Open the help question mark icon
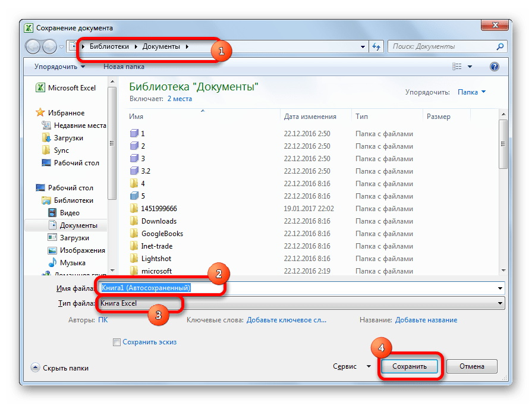This screenshot has height=405, width=532. coord(494,67)
